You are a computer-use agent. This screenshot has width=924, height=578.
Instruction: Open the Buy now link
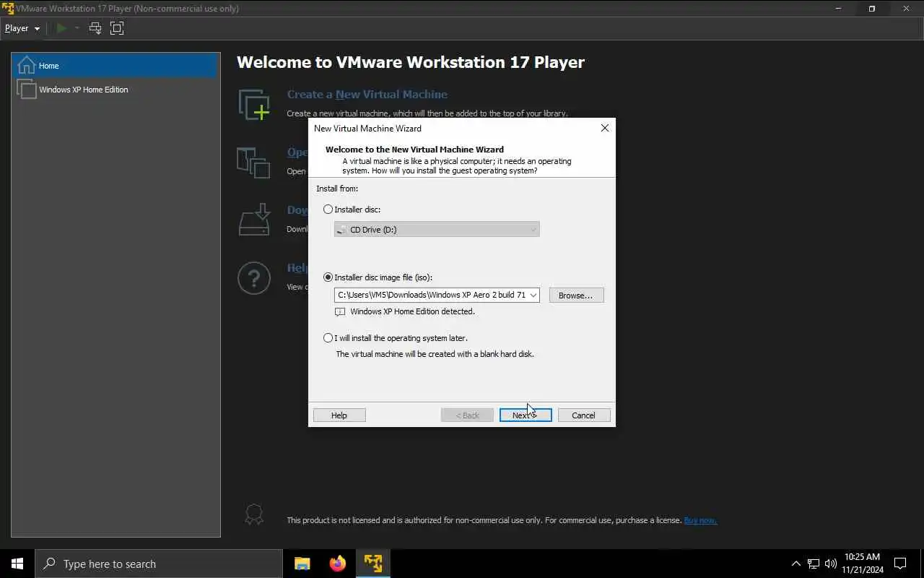pos(700,520)
